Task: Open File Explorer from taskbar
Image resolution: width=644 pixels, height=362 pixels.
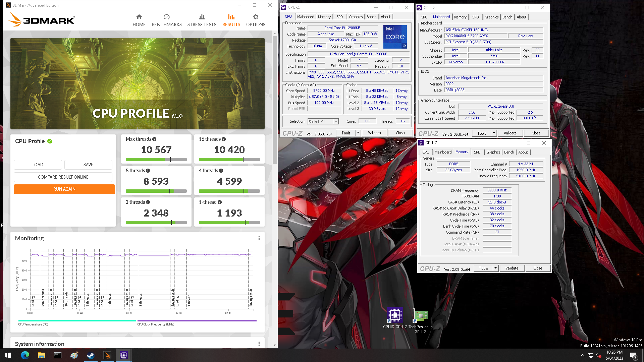Action: pos(41,355)
